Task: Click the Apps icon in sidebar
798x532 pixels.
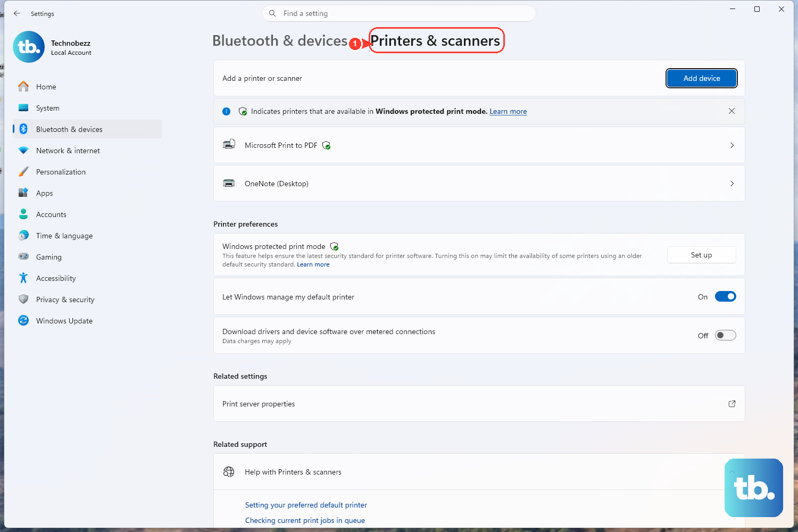Action: click(23, 193)
